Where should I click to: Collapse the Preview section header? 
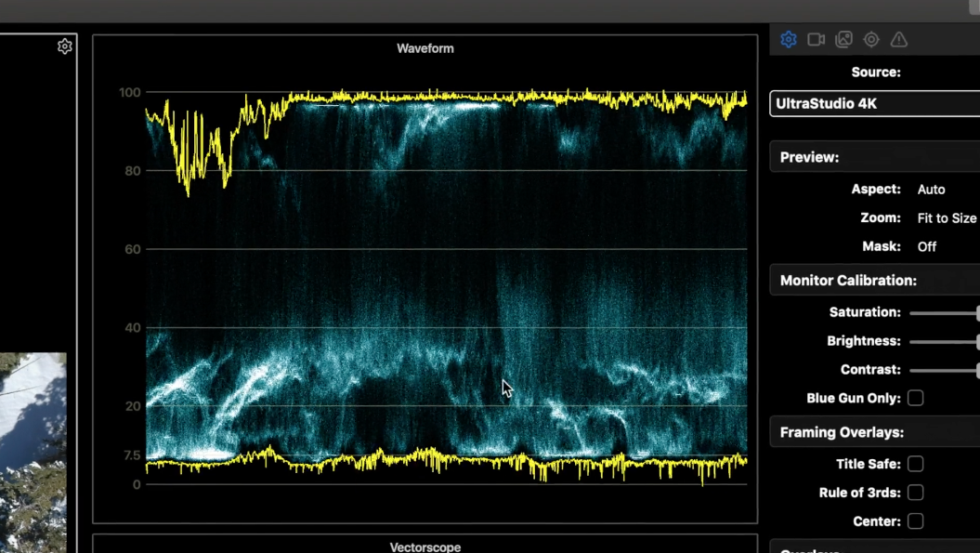873,157
